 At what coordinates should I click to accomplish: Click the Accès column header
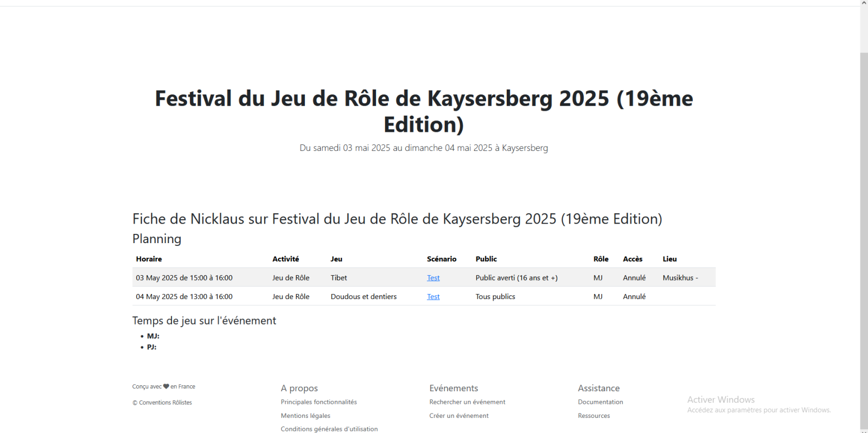click(632, 259)
